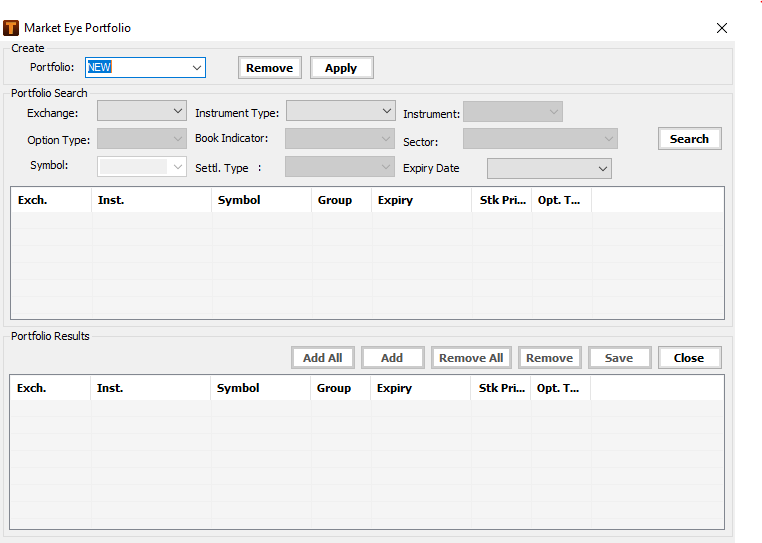
Task: Expand the Sector dropdown
Action: tap(540, 139)
